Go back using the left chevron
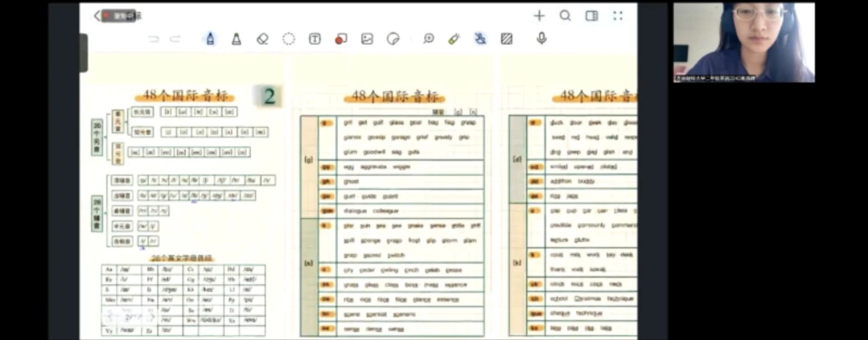The image size is (868, 340). pos(98,16)
